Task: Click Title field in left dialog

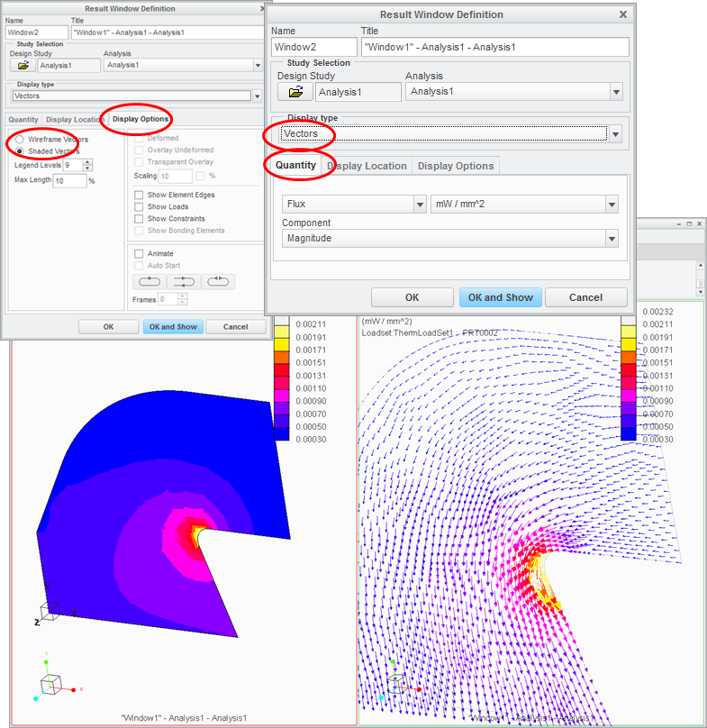Action: (x=168, y=32)
